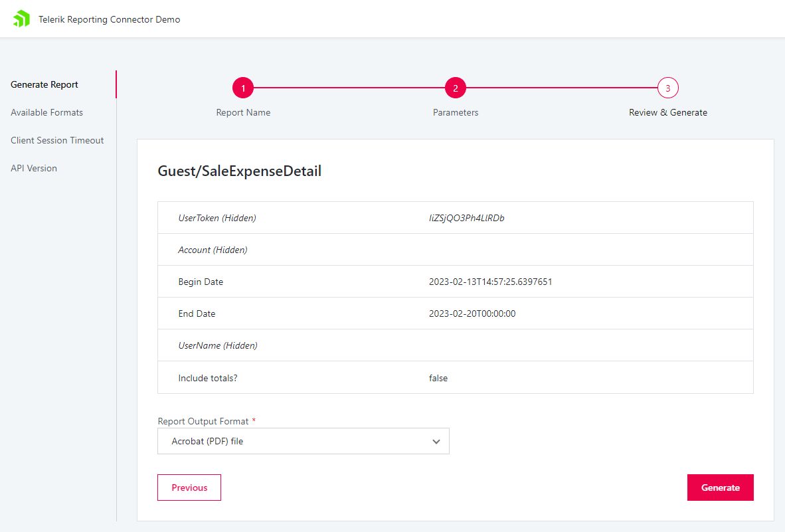Screen dimensions: 785x532
Task: Go to step 2 circle in stepper
Action: [456, 88]
